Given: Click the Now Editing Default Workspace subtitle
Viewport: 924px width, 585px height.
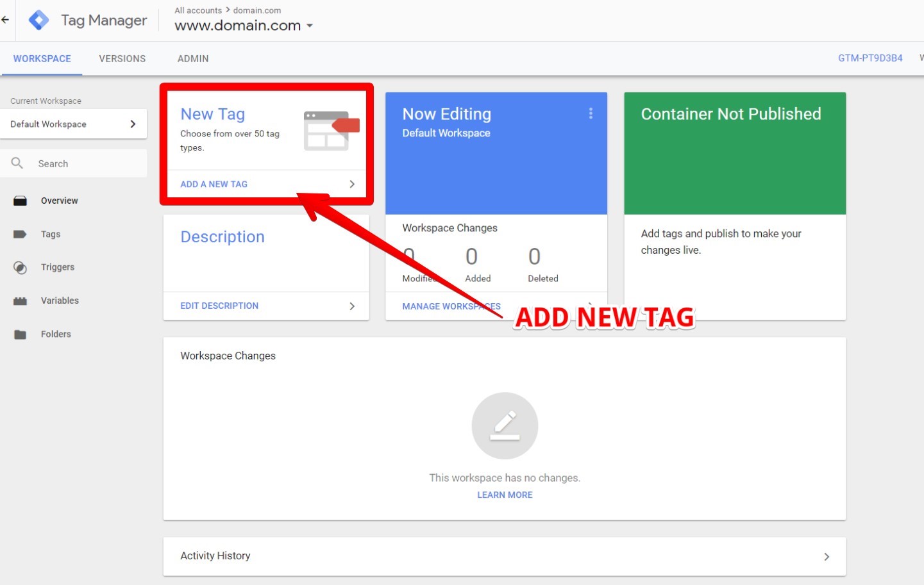Looking at the screenshot, I should click(446, 133).
